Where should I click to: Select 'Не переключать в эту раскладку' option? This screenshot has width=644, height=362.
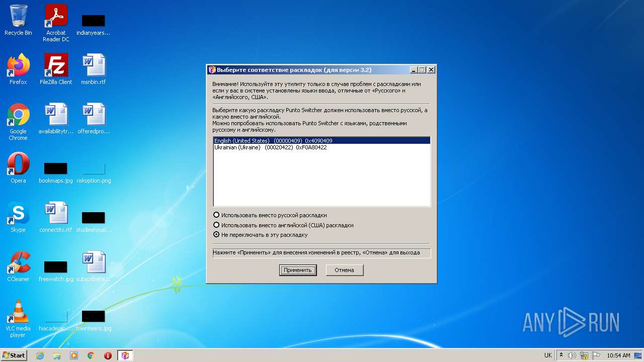[x=261, y=234]
